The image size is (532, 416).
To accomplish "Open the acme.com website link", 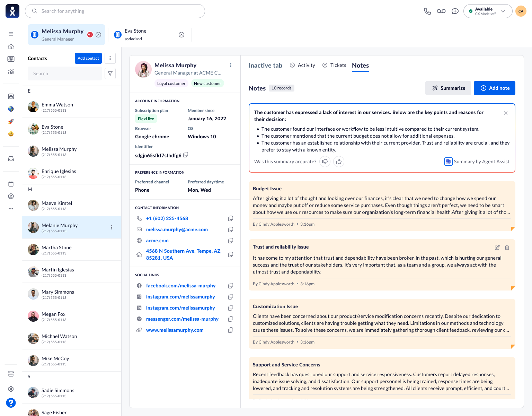I will 157,241.
